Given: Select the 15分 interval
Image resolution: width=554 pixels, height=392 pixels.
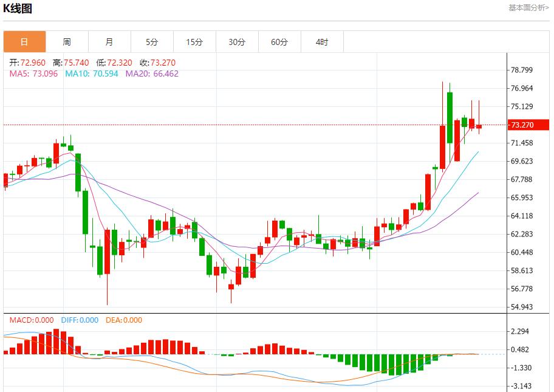Looking at the screenshot, I should (194, 41).
